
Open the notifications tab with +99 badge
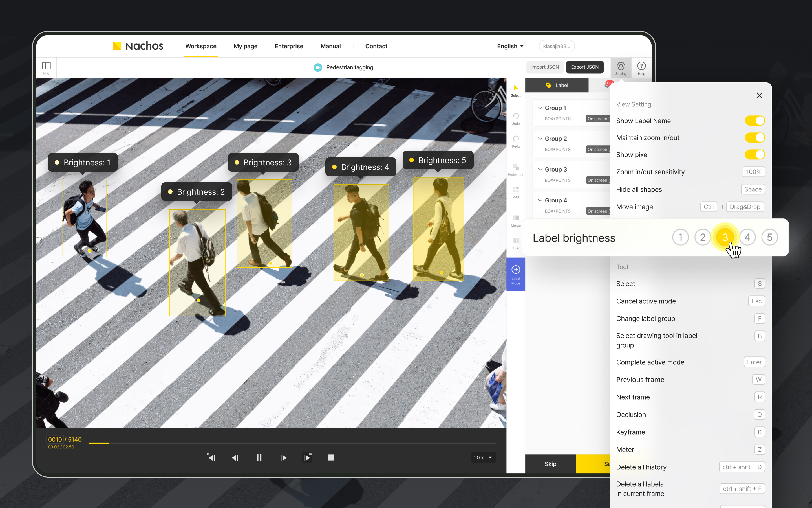608,85
